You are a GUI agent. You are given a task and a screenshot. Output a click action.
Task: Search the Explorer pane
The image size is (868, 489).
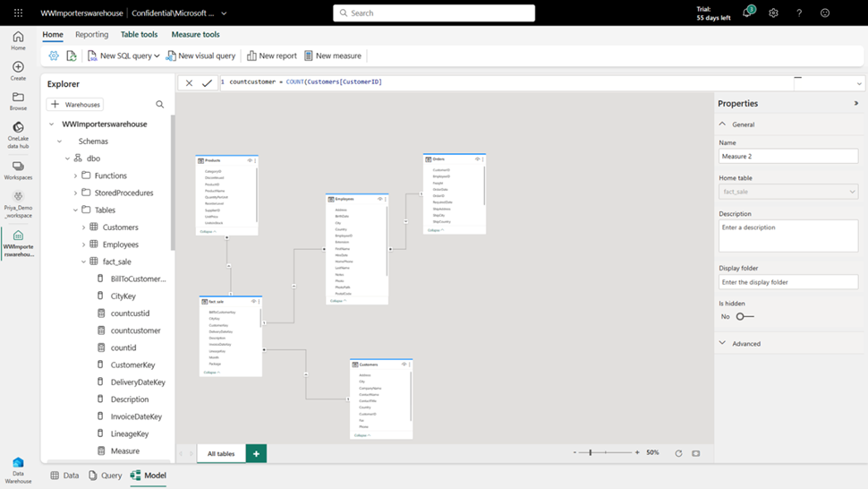(160, 104)
